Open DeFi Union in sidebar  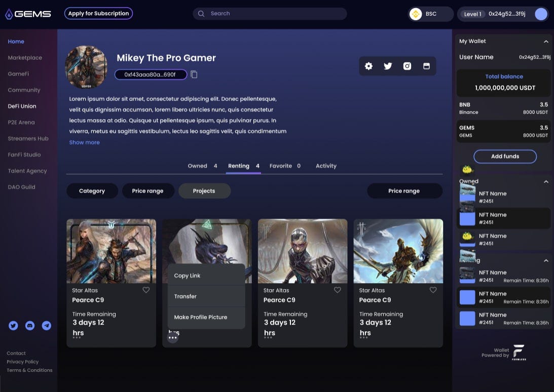pos(22,106)
